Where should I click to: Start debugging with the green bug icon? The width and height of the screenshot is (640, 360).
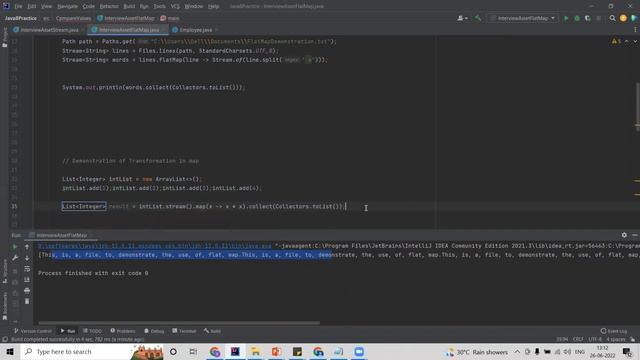(x=577, y=18)
